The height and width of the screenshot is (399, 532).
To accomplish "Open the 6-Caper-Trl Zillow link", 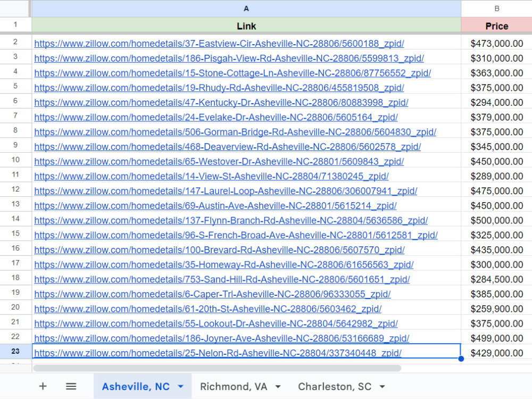I will click(x=212, y=294).
